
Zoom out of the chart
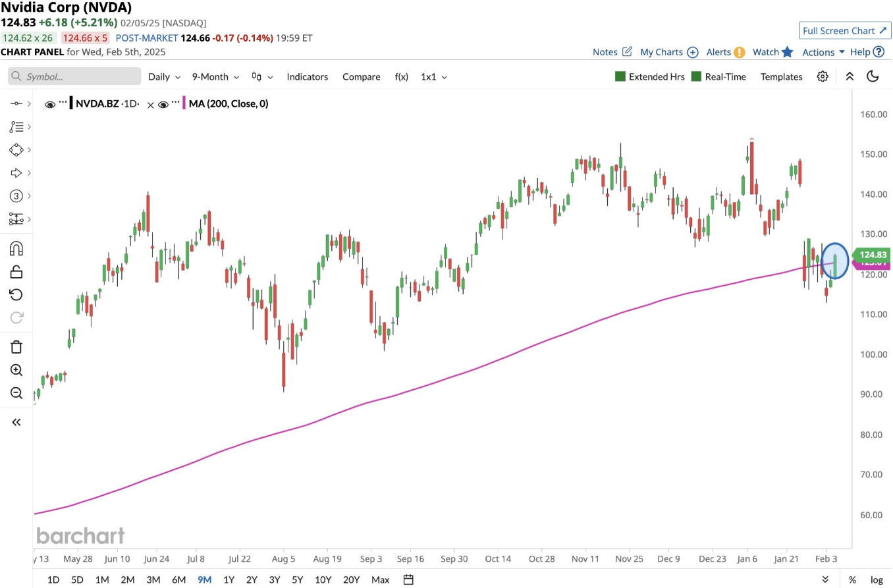tap(16, 393)
